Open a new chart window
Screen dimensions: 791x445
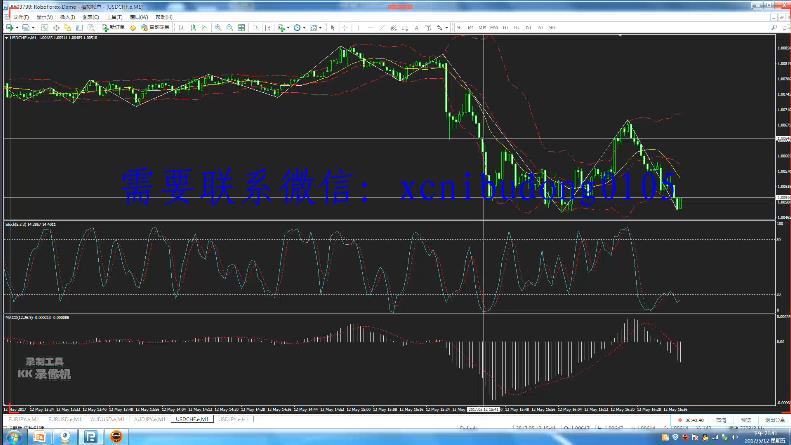10,28
